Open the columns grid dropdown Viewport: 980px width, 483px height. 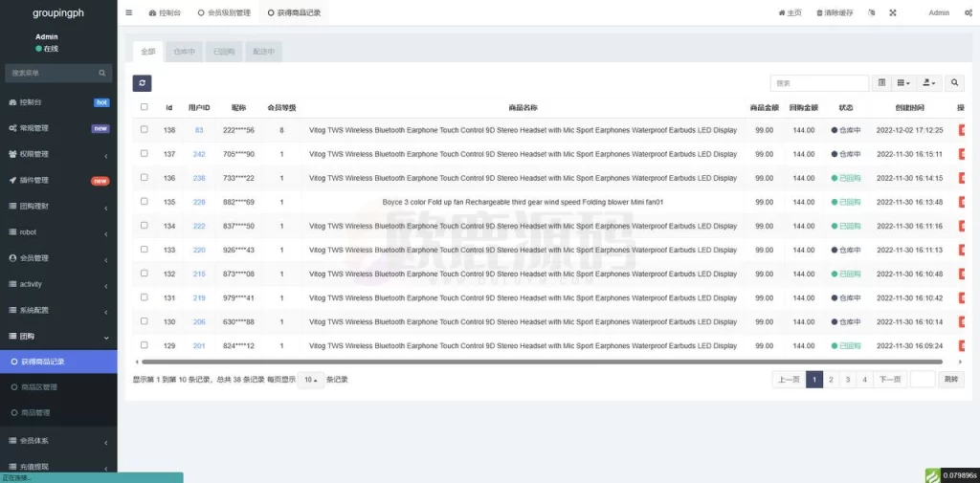click(903, 82)
